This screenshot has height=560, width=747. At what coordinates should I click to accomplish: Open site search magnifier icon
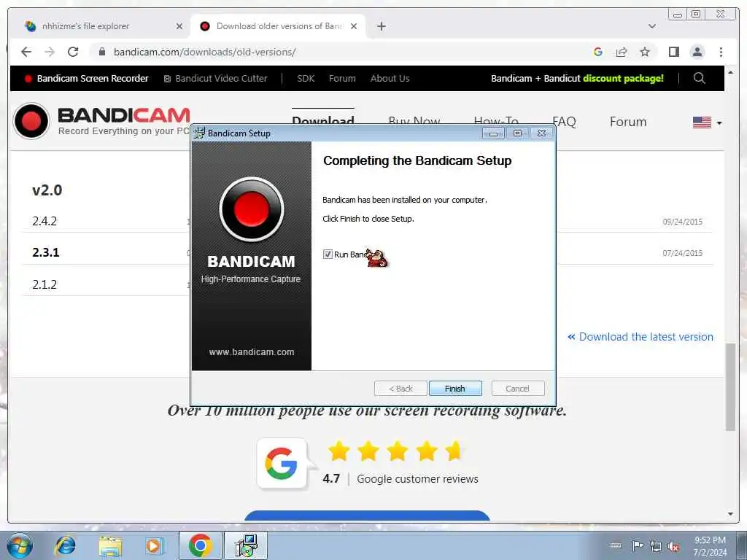[700, 78]
